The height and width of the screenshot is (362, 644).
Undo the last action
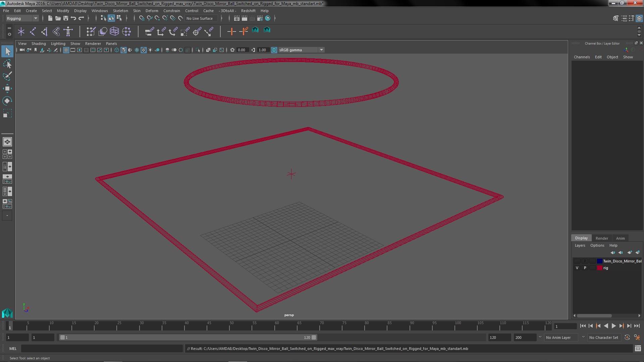[x=73, y=18]
